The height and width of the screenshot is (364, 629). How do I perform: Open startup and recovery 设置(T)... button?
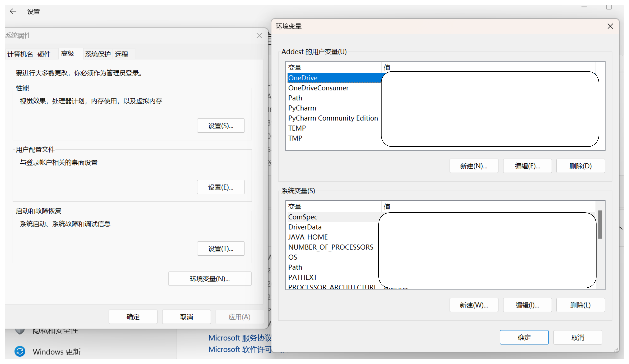[x=221, y=248]
